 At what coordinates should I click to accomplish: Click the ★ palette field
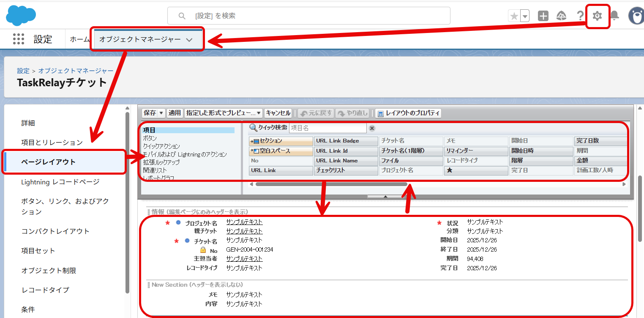point(476,170)
